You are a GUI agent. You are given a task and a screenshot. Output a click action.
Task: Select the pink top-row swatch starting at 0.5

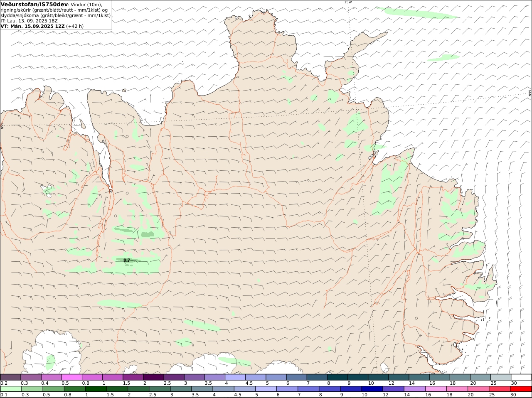pyautogui.click(x=72, y=377)
